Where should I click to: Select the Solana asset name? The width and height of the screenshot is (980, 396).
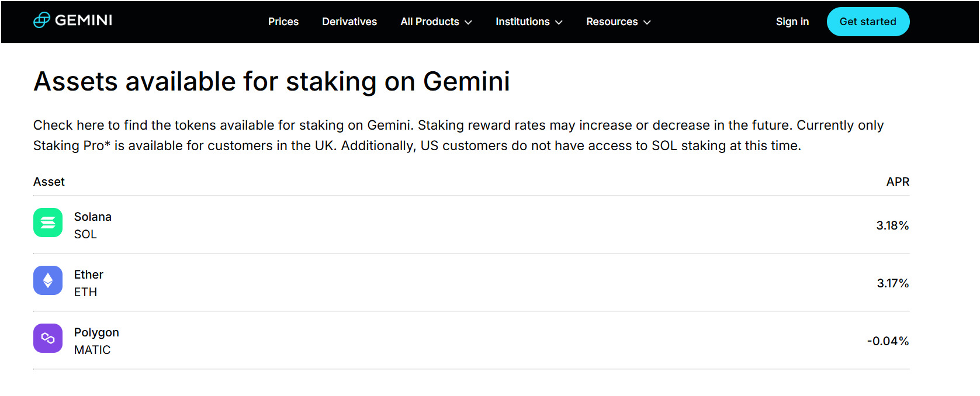(x=92, y=217)
